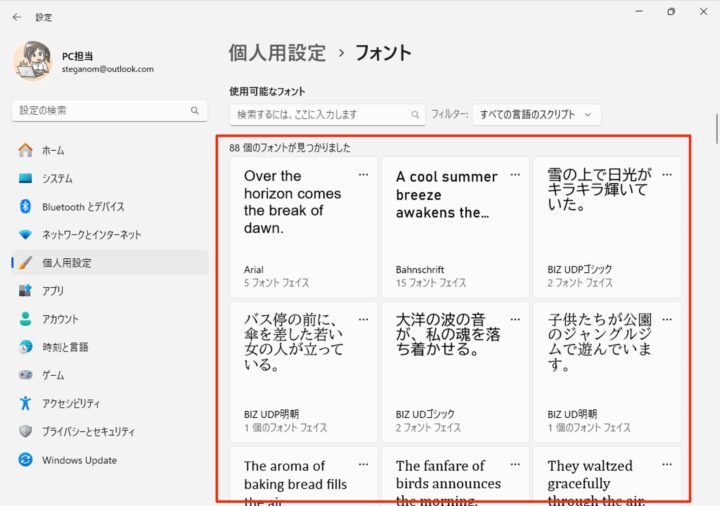Open more options on BIZ UDゴシック card
720x506 pixels.
point(515,319)
